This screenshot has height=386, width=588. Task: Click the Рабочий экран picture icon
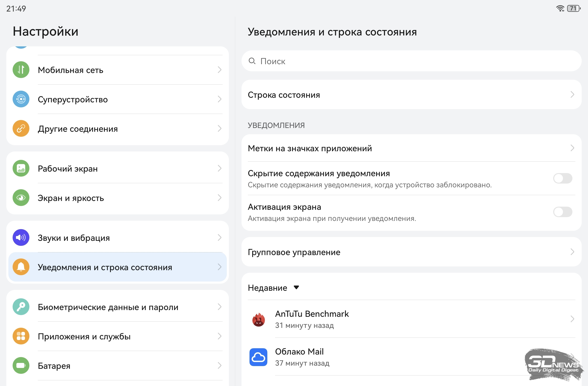[x=21, y=169]
